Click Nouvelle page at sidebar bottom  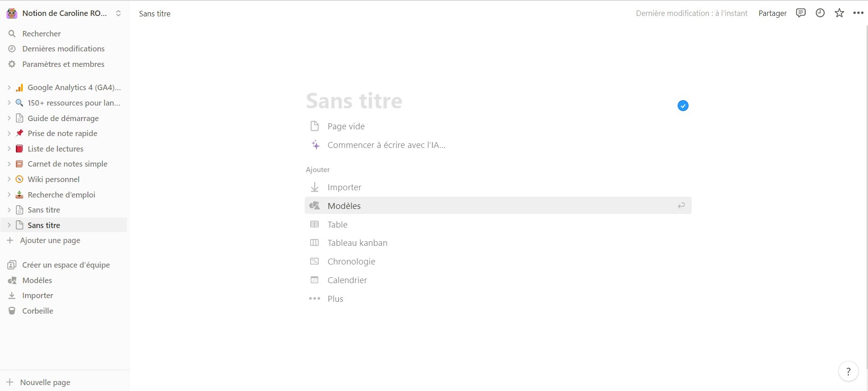(x=45, y=382)
